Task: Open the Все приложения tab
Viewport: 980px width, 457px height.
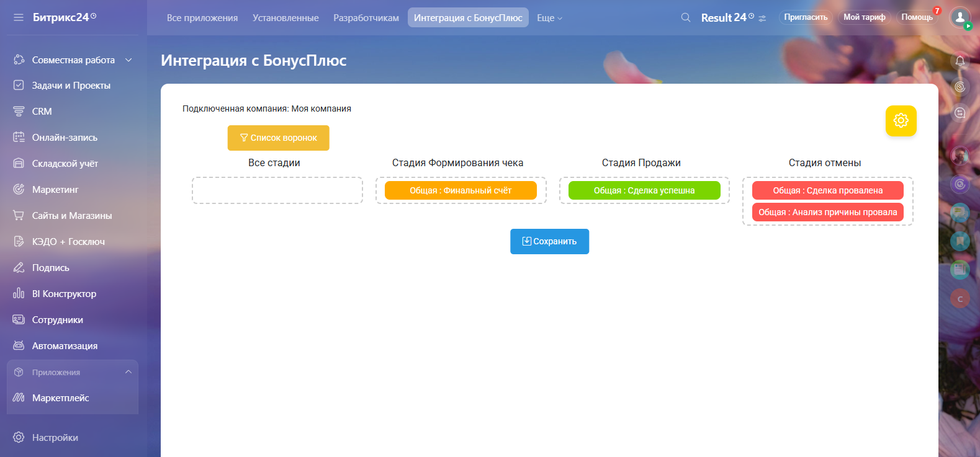Action: pyautogui.click(x=202, y=18)
